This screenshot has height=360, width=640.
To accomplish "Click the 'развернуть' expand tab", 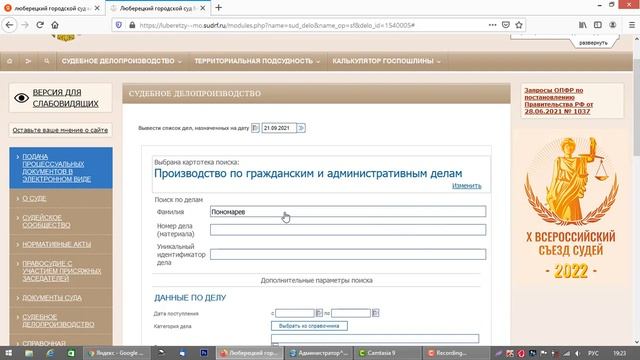I will pos(593,43).
